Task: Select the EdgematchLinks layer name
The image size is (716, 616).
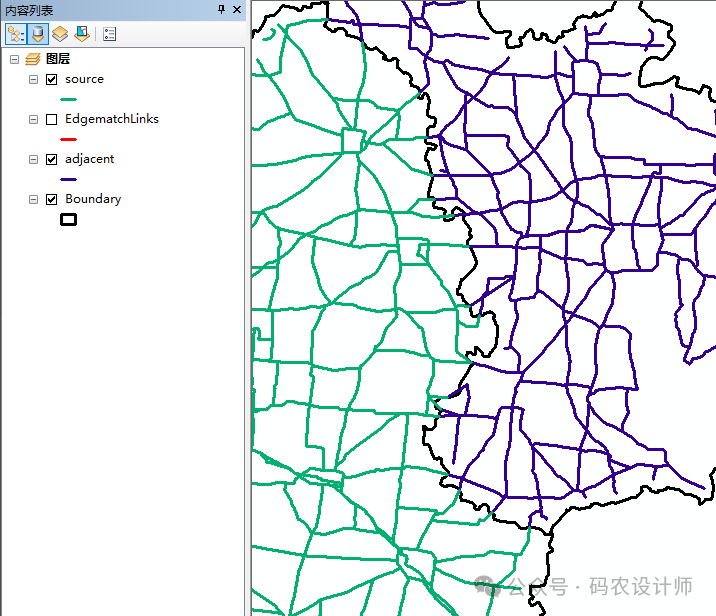Action: [x=112, y=119]
